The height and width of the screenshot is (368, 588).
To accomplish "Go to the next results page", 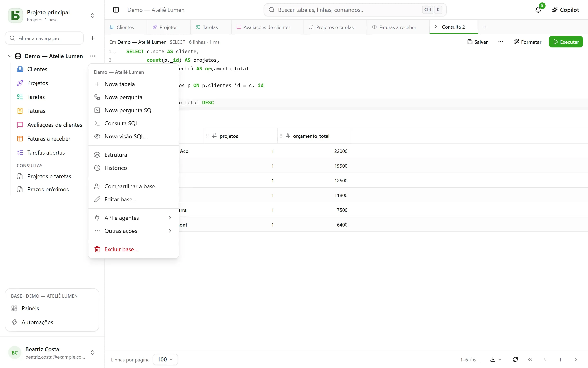I will pos(575,359).
